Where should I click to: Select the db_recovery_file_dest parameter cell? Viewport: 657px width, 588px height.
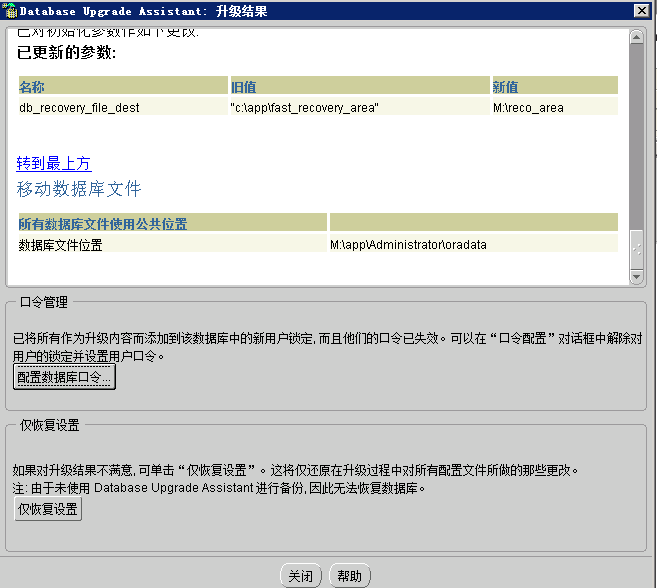pos(123,107)
